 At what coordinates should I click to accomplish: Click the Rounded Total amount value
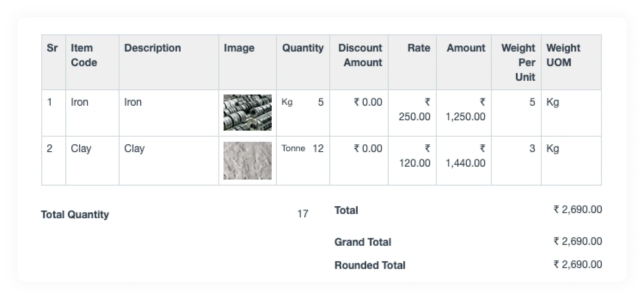point(577,265)
